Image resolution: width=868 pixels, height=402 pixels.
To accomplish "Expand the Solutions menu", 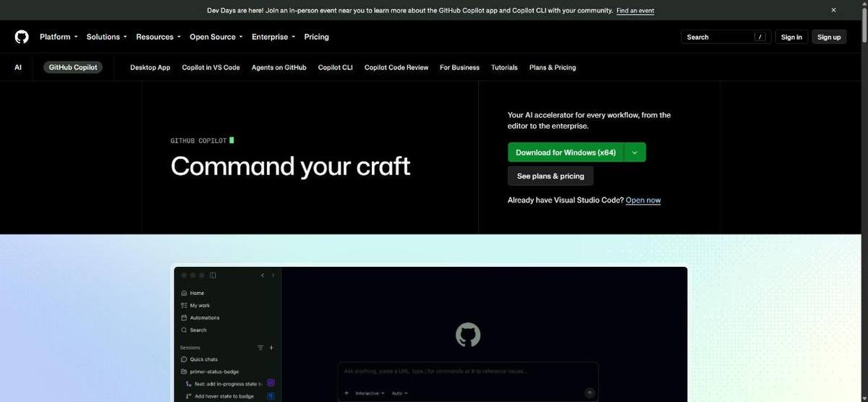I will pos(106,37).
